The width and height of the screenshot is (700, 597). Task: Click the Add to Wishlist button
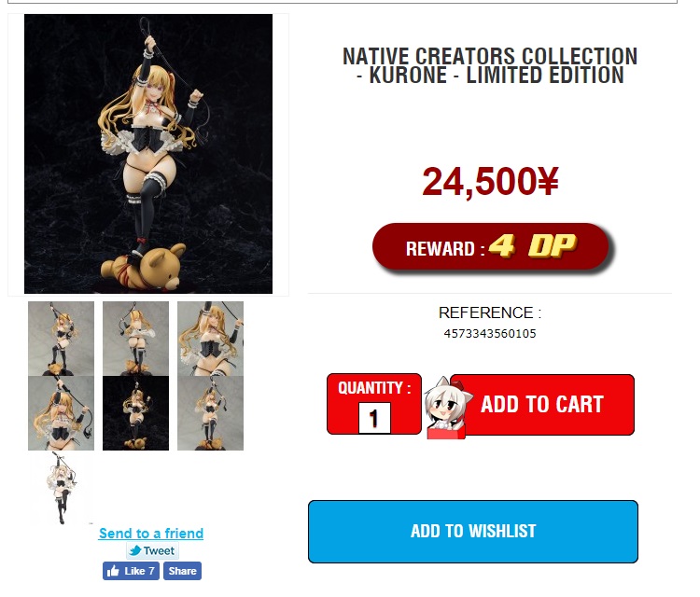pyautogui.click(x=473, y=532)
